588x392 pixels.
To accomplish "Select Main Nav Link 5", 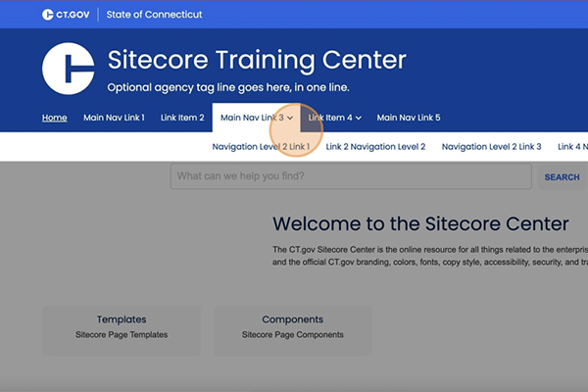I will pos(409,118).
